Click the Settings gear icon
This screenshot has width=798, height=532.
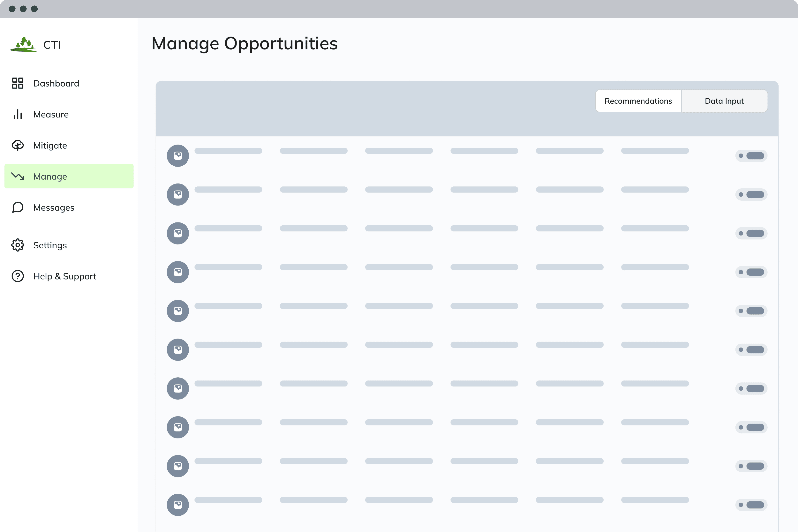click(18, 245)
